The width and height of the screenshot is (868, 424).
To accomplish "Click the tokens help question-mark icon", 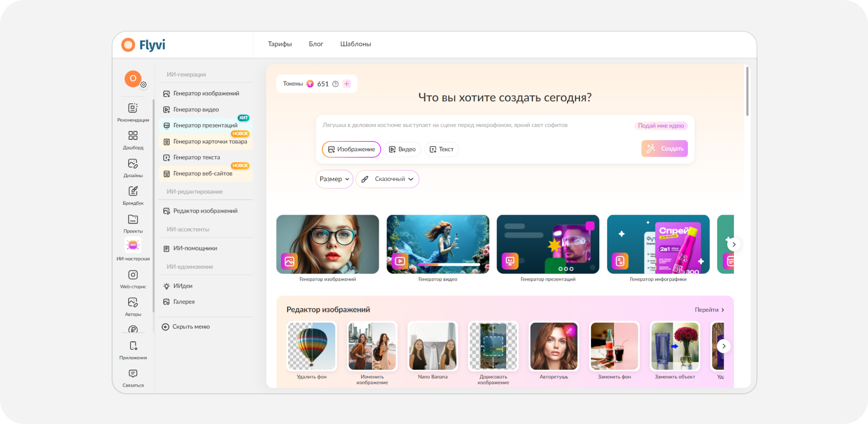I will tap(335, 84).
